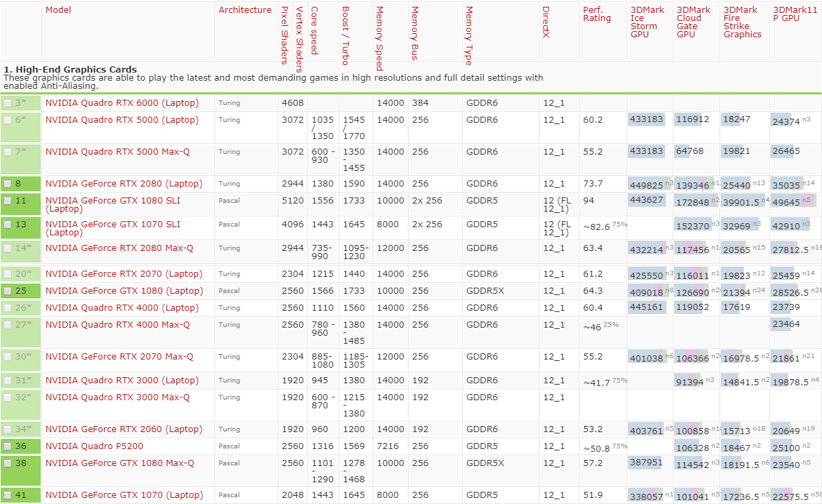Click Fire Strike score 20565 for RTX 2080 Max-Q
822x504 pixels.
click(737, 250)
